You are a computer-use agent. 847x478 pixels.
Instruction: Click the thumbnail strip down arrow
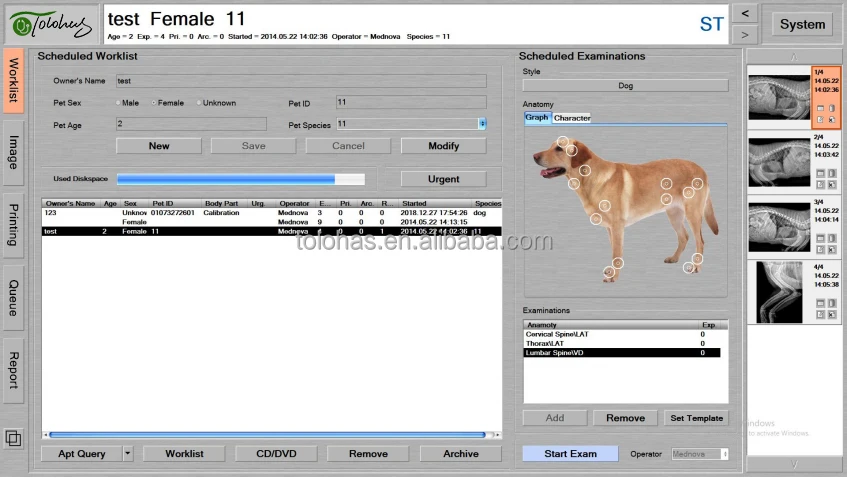pyautogui.click(x=794, y=464)
